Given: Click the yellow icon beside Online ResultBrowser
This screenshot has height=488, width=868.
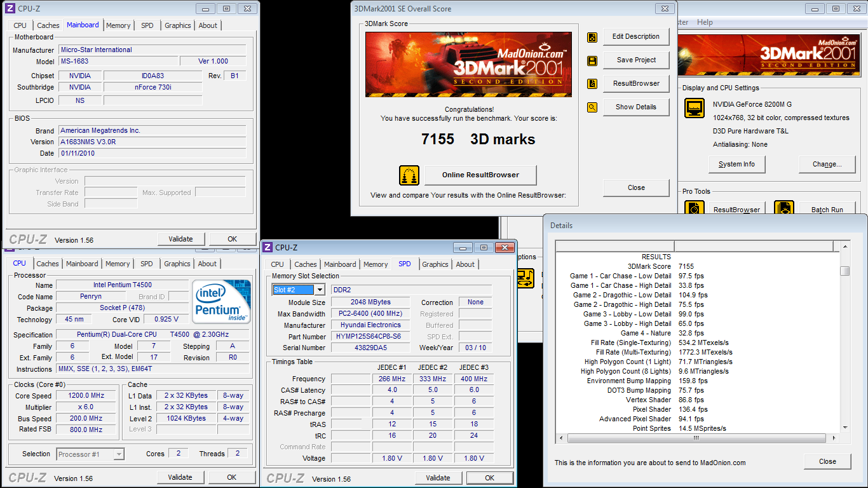Looking at the screenshot, I should (x=409, y=175).
